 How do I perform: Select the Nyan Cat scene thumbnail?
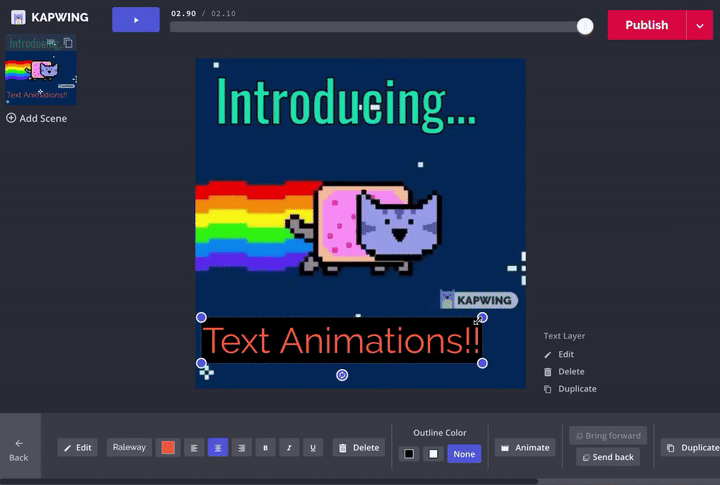tap(40, 78)
